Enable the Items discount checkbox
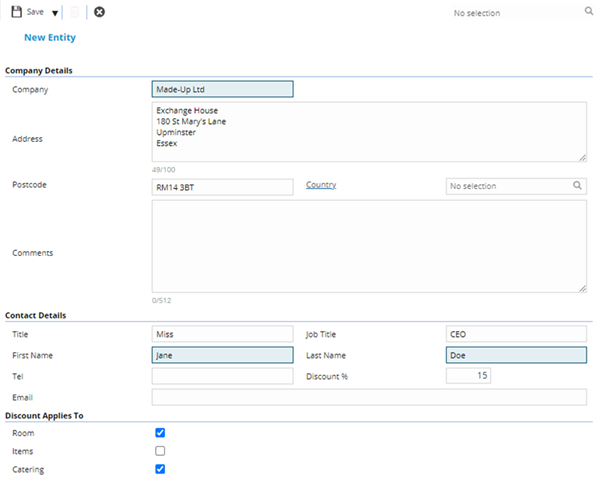This screenshot has height=489, width=600. 160,451
